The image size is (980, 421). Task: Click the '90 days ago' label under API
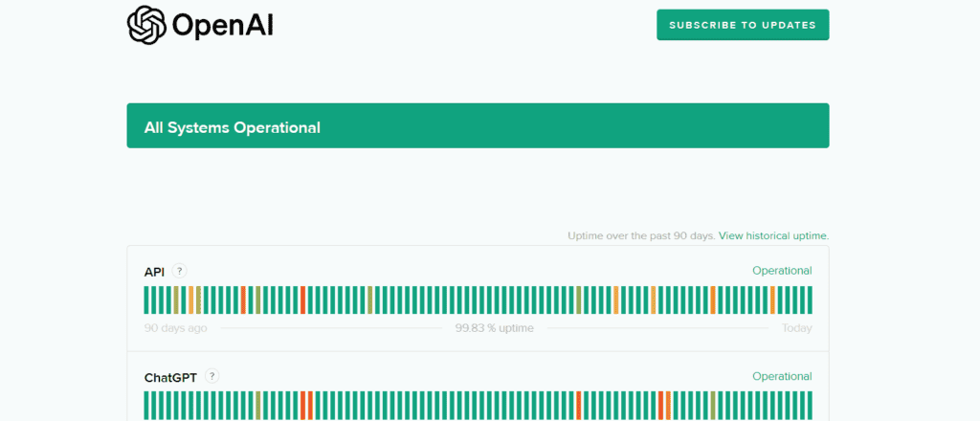176,328
